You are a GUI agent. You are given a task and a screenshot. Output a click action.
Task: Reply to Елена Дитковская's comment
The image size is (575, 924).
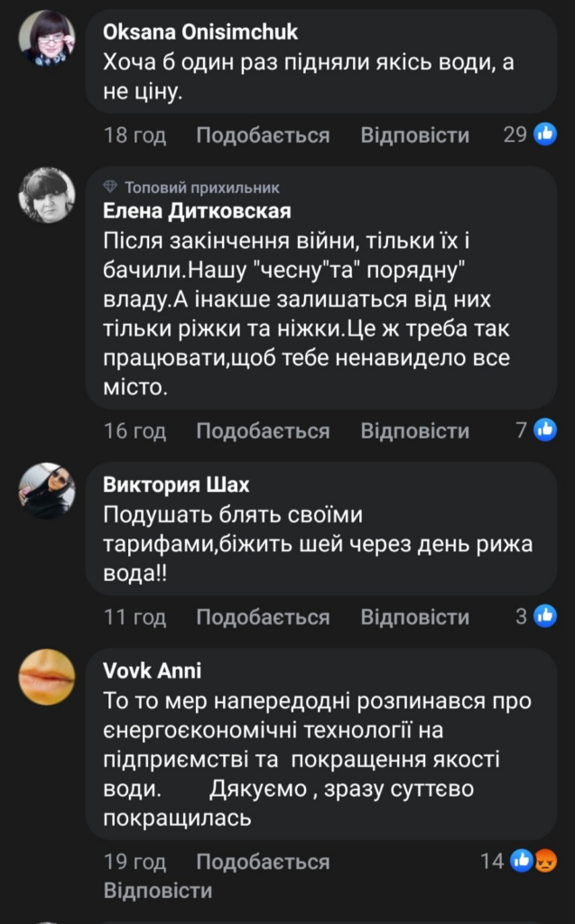[415, 430]
